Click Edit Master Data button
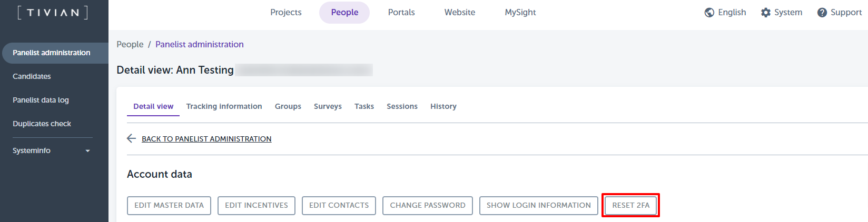Viewport: 868px width, 222px height. coord(169,205)
